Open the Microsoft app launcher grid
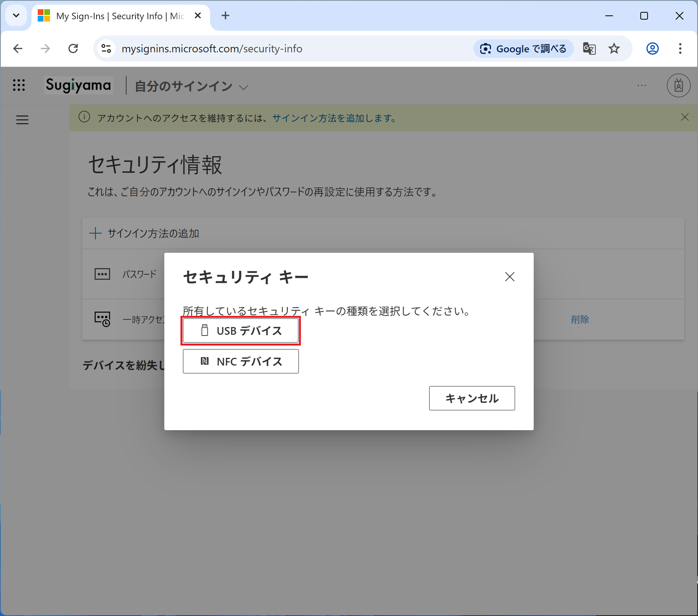Image resolution: width=698 pixels, height=616 pixels. pyautogui.click(x=19, y=85)
